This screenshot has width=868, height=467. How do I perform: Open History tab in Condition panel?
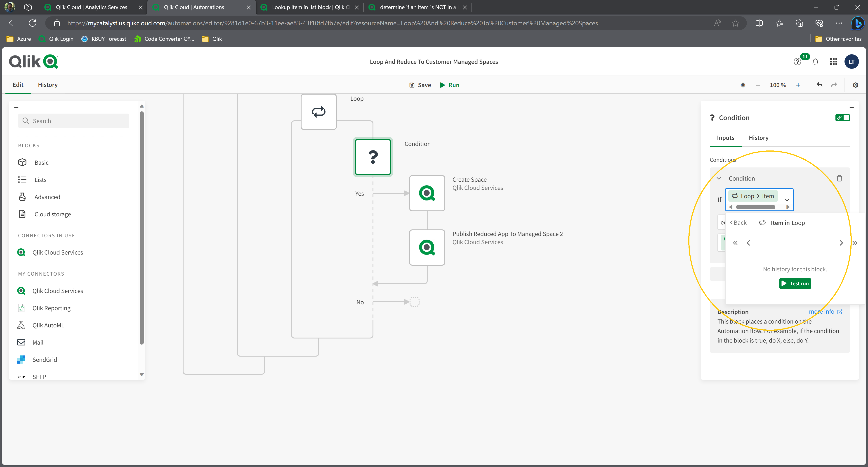[758, 138]
